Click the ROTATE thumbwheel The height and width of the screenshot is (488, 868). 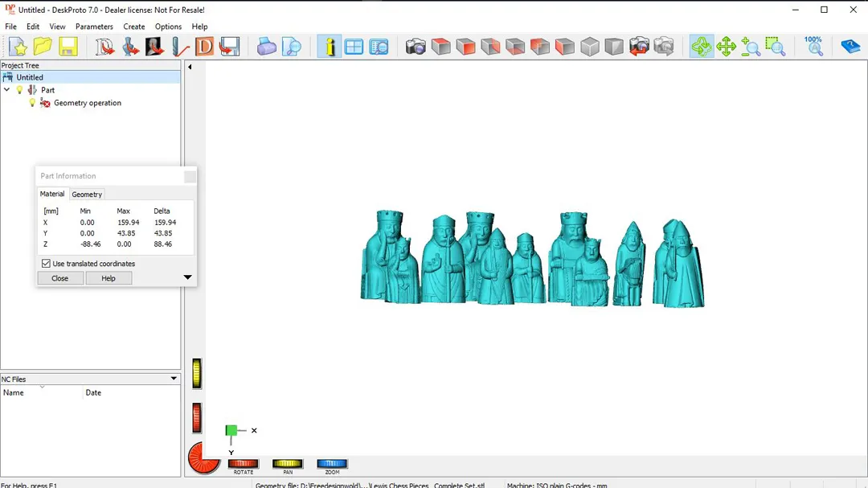coord(243,464)
